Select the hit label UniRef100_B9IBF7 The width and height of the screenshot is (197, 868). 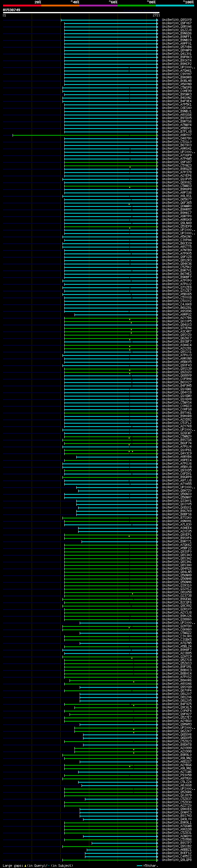177,342
